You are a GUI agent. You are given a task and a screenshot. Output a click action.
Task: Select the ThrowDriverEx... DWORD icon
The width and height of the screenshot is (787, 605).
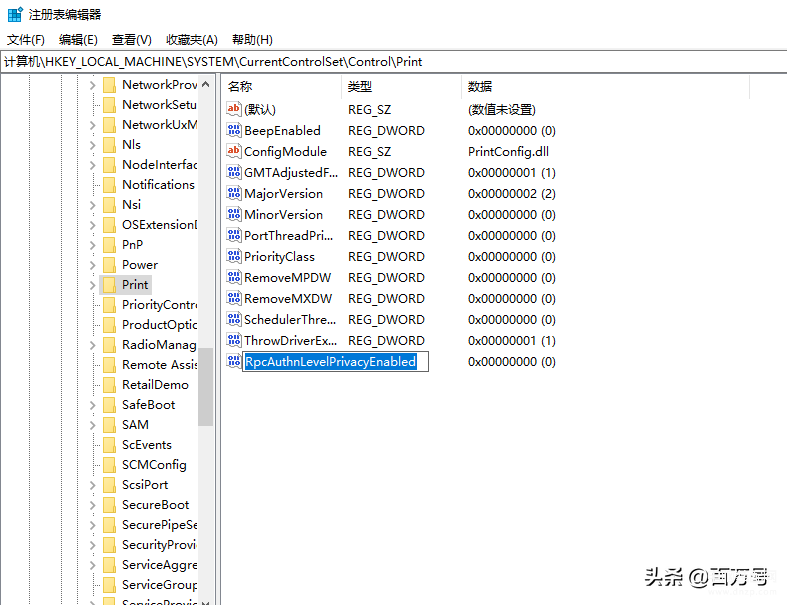coord(234,340)
